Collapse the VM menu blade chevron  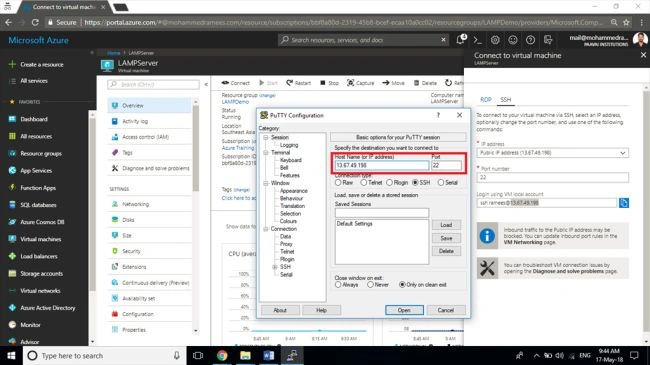tap(206, 84)
